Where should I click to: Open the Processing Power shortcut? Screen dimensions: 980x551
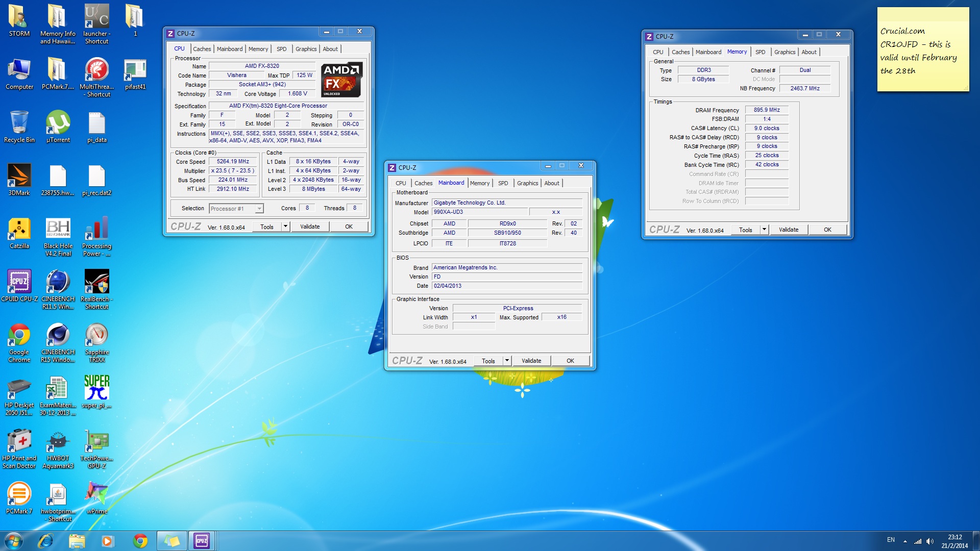[x=96, y=237]
